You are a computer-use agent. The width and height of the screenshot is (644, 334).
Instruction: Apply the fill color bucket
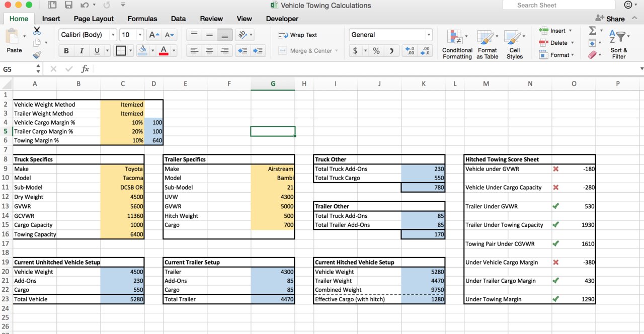coord(142,51)
